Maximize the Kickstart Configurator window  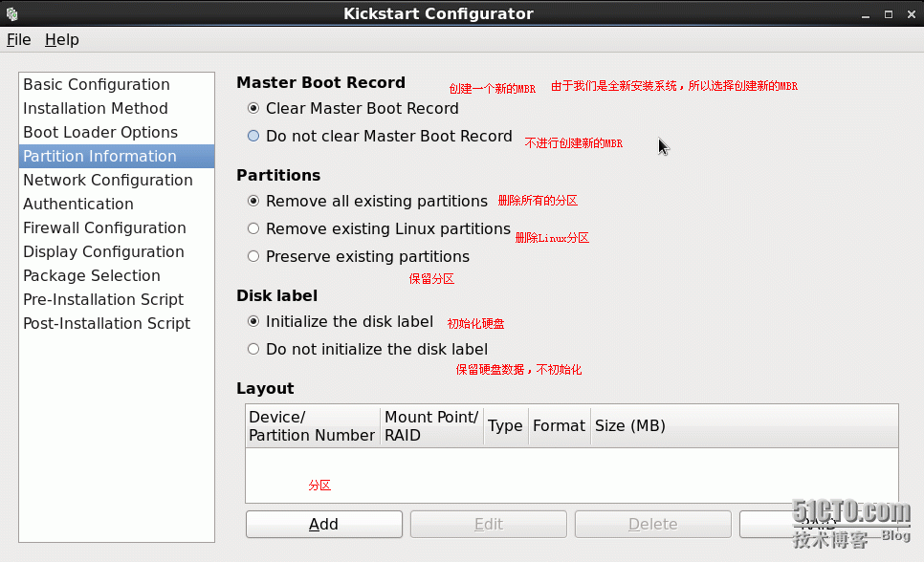point(889,14)
